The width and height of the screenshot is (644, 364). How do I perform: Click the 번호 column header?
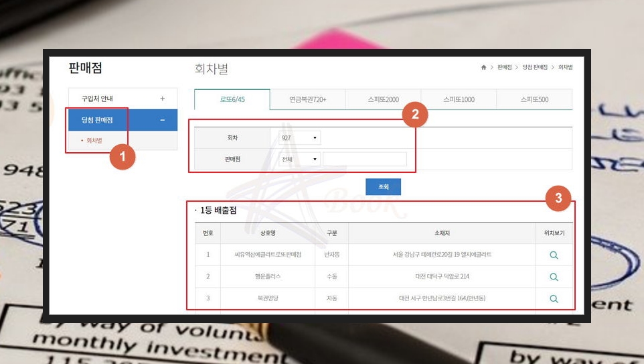coord(208,233)
